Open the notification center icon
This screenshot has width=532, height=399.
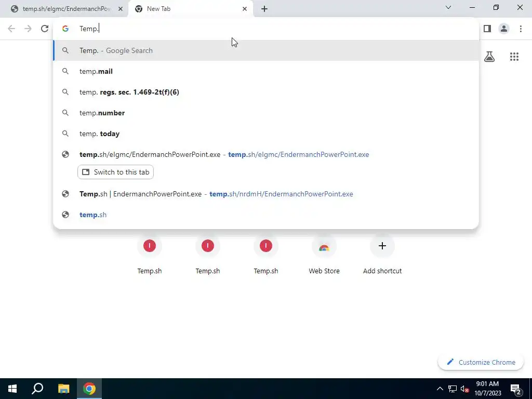click(516, 389)
